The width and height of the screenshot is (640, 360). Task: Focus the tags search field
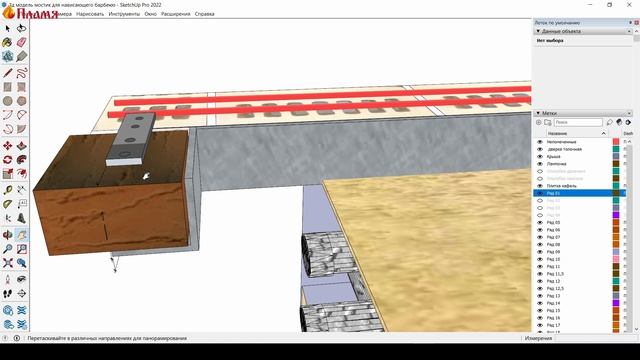[578, 122]
